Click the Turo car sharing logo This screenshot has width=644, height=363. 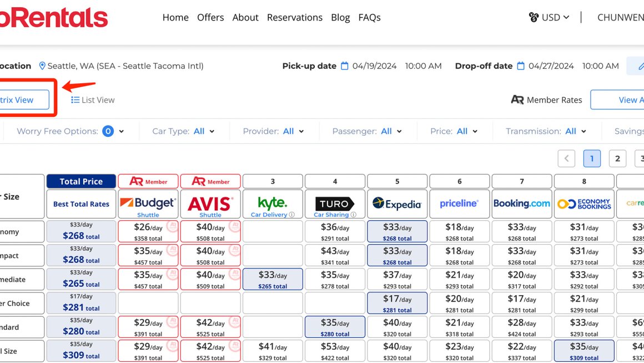pyautogui.click(x=335, y=203)
